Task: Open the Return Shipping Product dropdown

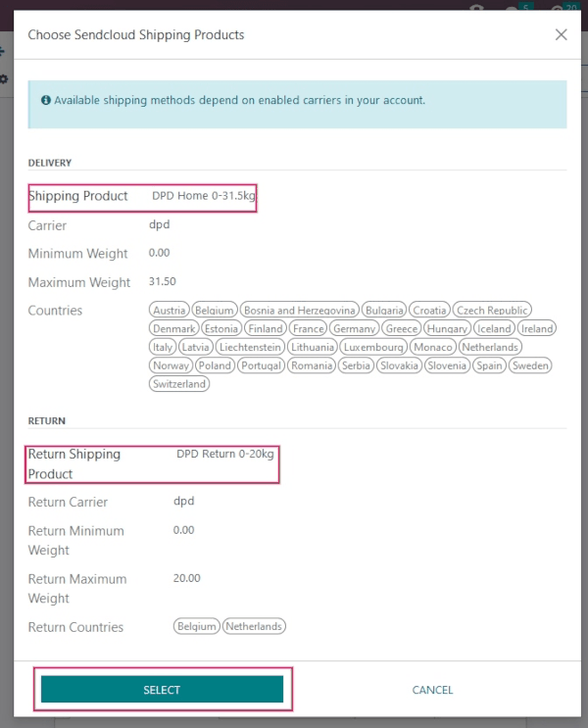Action: tap(225, 455)
